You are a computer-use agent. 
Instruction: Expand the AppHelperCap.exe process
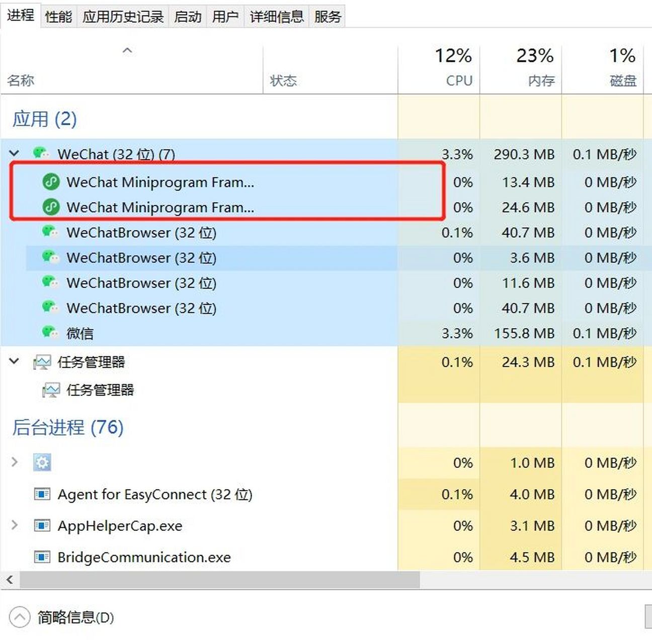pos(14,525)
